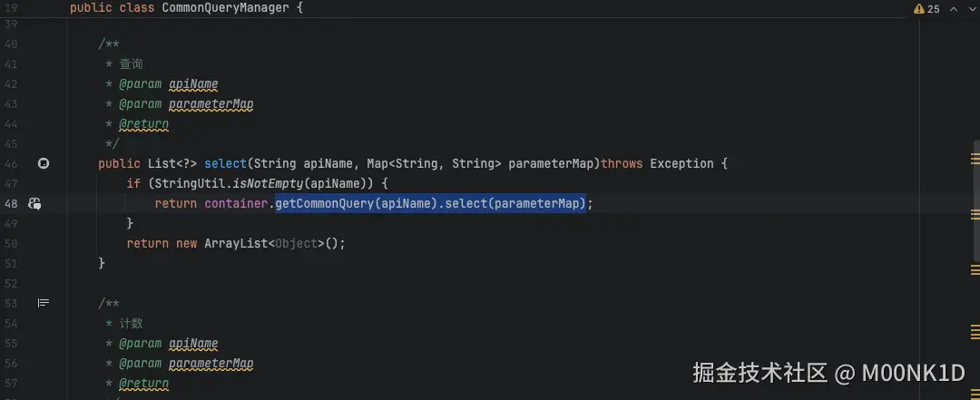This screenshot has width=980, height=400.
Task: Click container on line 48
Action: point(236,204)
